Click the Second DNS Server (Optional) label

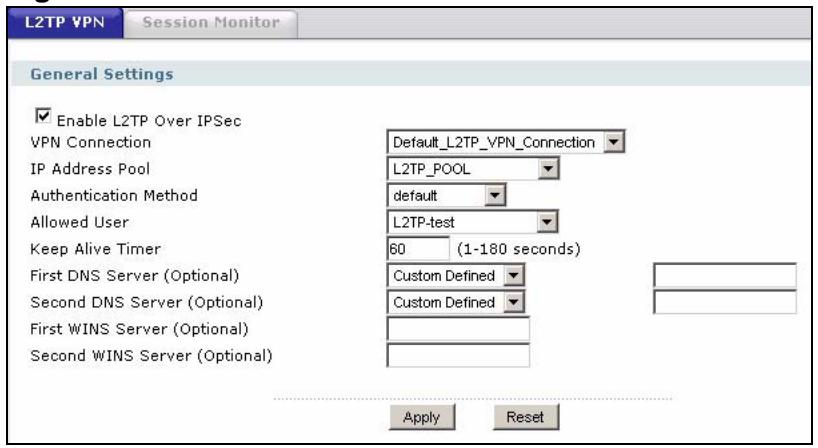[x=147, y=302]
